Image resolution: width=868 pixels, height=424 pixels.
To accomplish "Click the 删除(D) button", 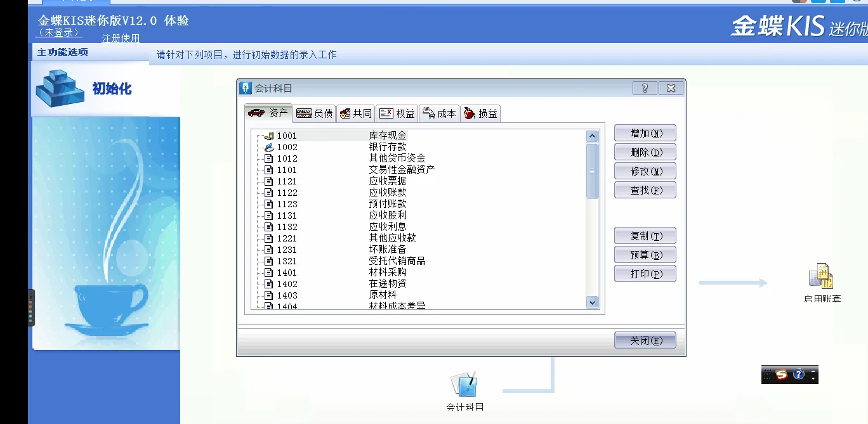I will (x=645, y=152).
